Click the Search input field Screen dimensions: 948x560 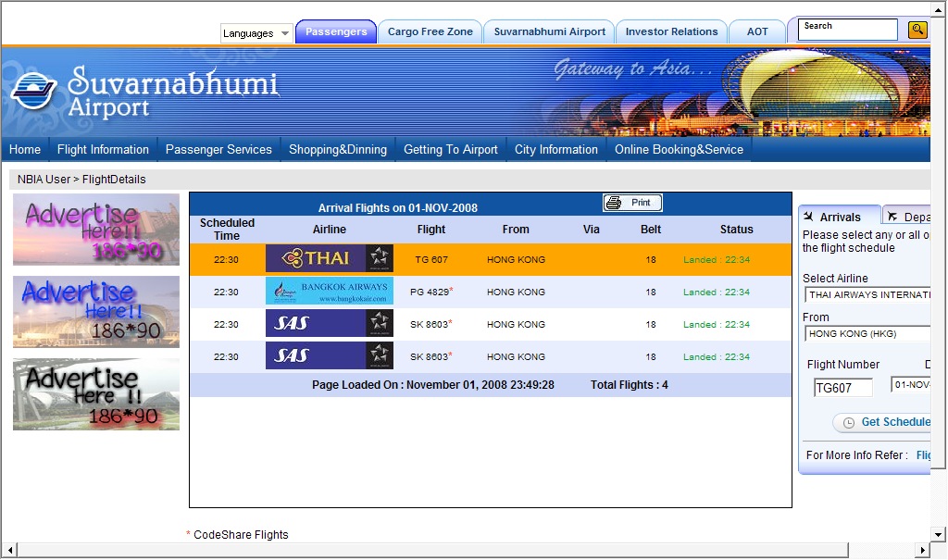(x=848, y=29)
